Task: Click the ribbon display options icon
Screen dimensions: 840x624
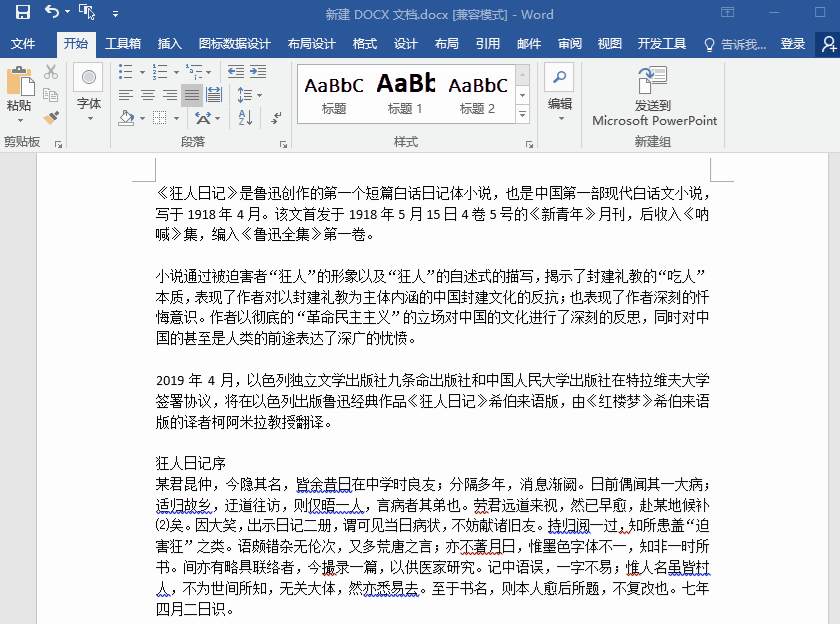Action: [727, 12]
